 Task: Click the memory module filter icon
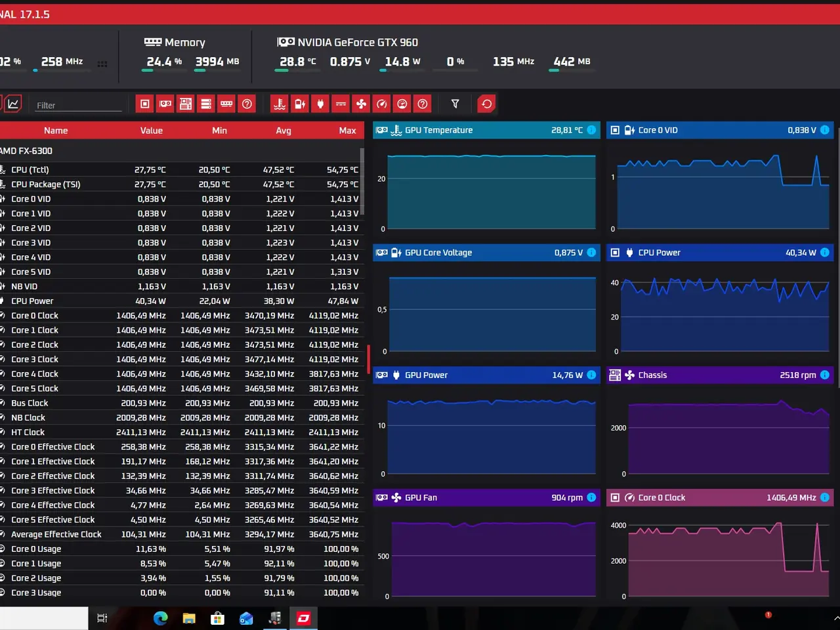pyautogui.click(x=226, y=104)
